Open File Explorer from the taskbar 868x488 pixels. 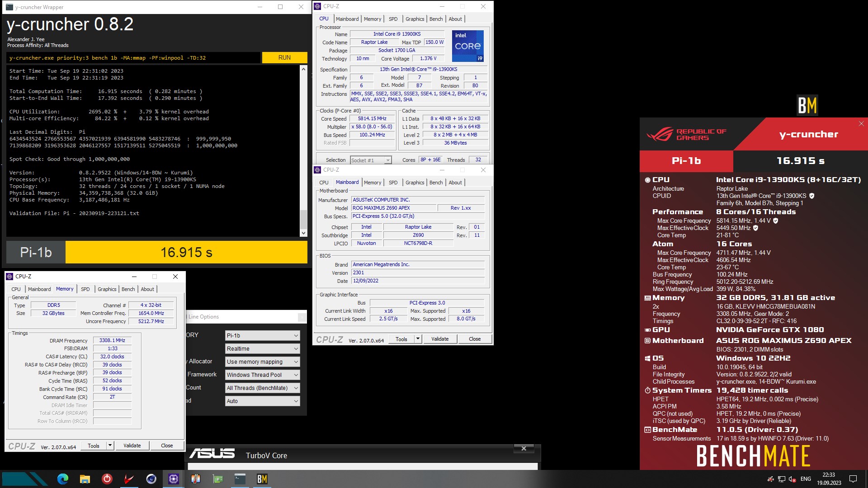(85, 479)
